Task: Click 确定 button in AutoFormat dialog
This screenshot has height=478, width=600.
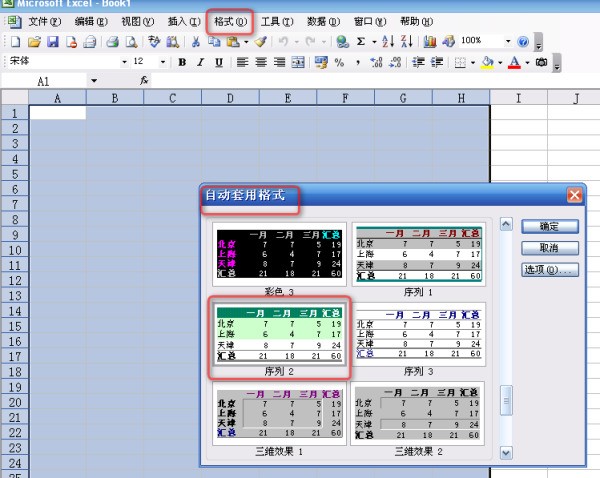Action: 549,227
